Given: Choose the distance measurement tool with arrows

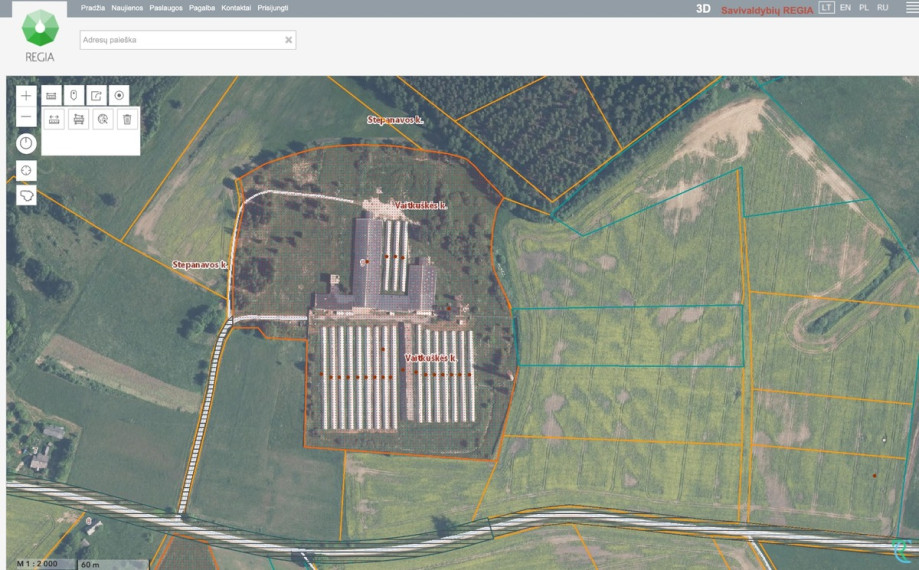Looking at the screenshot, I should (x=54, y=120).
